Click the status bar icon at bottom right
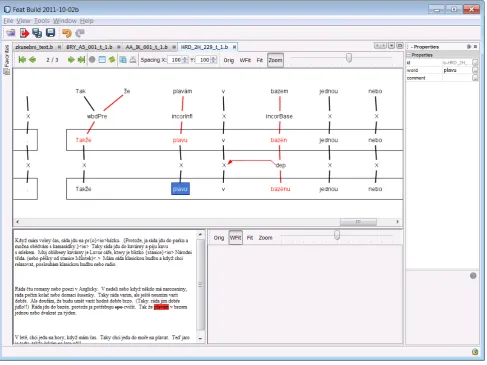Image resolution: width=487 pixels, height=365 pixels. 475,352
